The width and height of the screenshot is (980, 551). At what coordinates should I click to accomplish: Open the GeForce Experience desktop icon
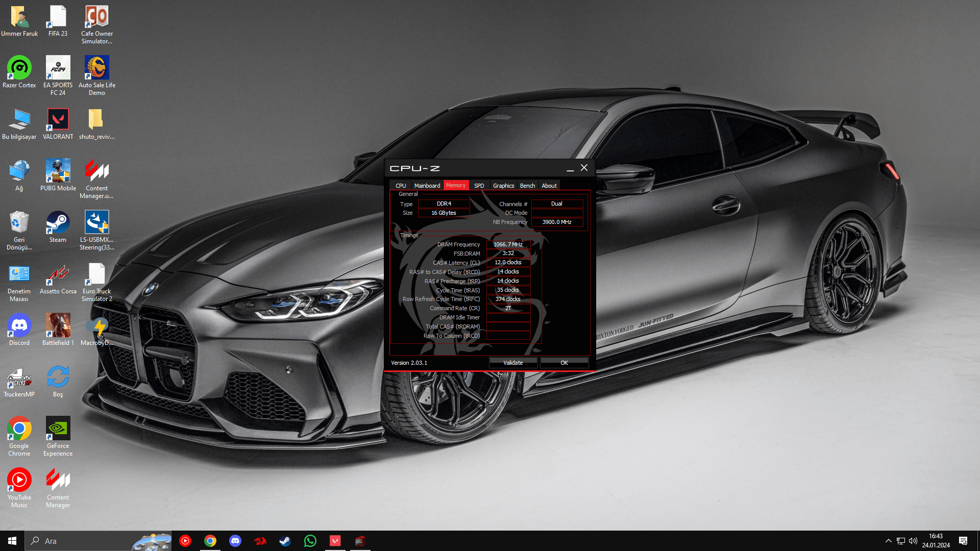(58, 429)
